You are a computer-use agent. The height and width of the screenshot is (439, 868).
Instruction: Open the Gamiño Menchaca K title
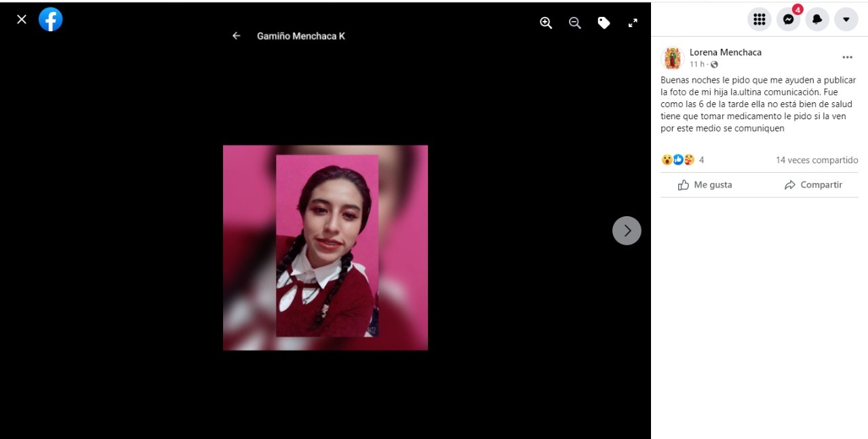click(x=300, y=36)
